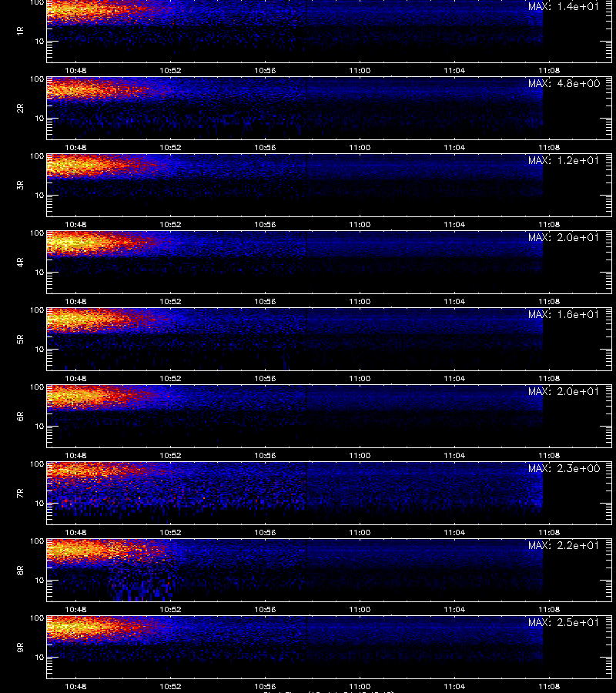Click the '10' y-axis label of panel 1R
Image resolution: width=616 pixels, height=693 pixels.
39,41
